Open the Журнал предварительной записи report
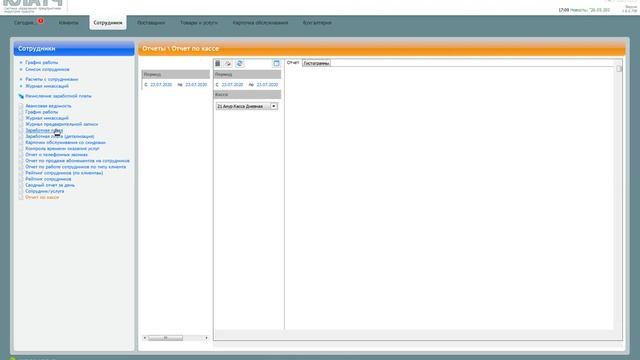Viewport: 640px width, 360px height. pos(62,124)
